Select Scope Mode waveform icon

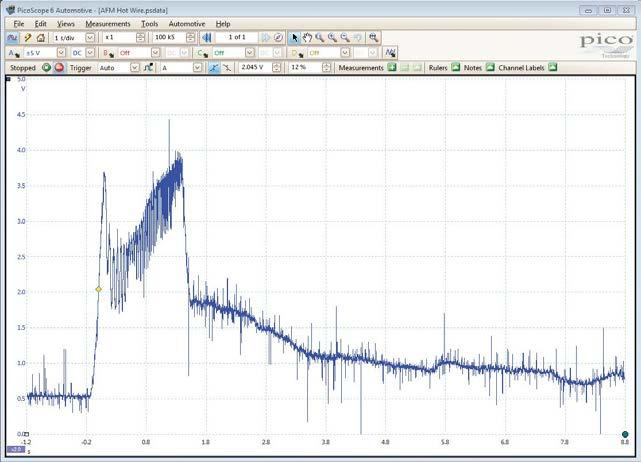coord(12,38)
